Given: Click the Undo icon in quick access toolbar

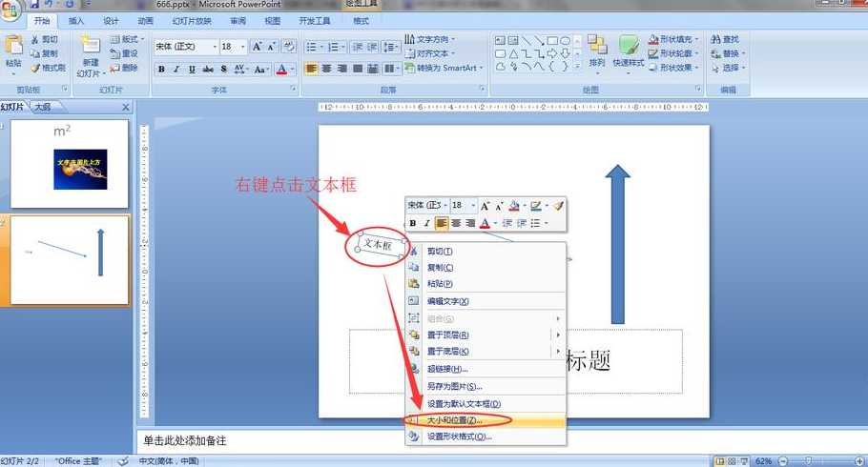Looking at the screenshot, I should [x=49, y=5].
